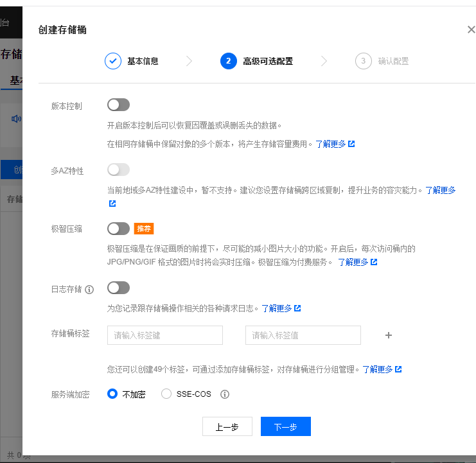The width and height of the screenshot is (476, 463).
Task: Choose SSE-COS server-side encryption
Action: (166, 394)
